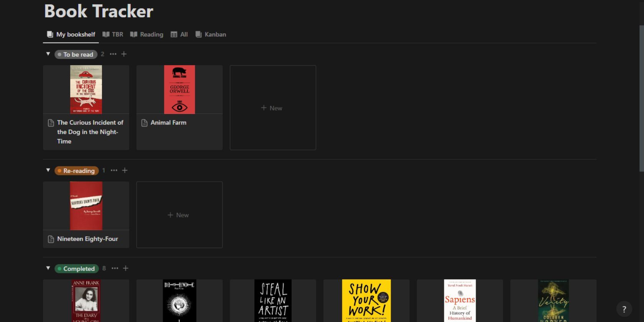Click the Completed count 8

pyautogui.click(x=104, y=268)
